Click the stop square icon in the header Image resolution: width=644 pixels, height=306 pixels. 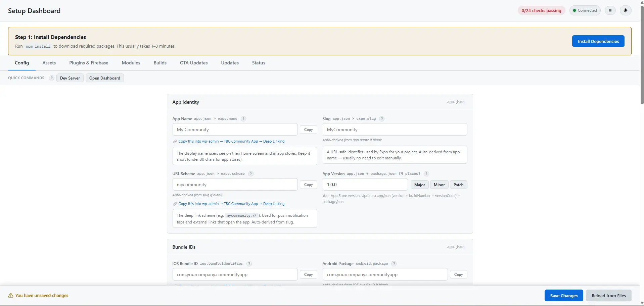point(610,10)
